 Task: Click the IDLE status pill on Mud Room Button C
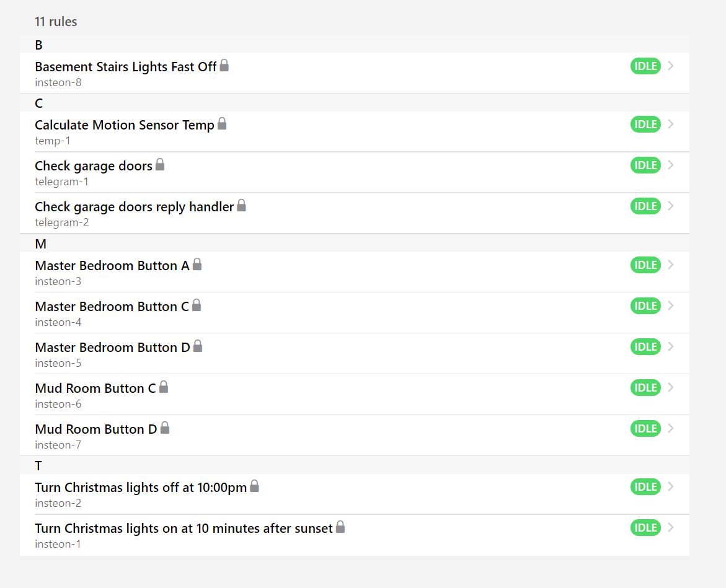pyautogui.click(x=645, y=387)
